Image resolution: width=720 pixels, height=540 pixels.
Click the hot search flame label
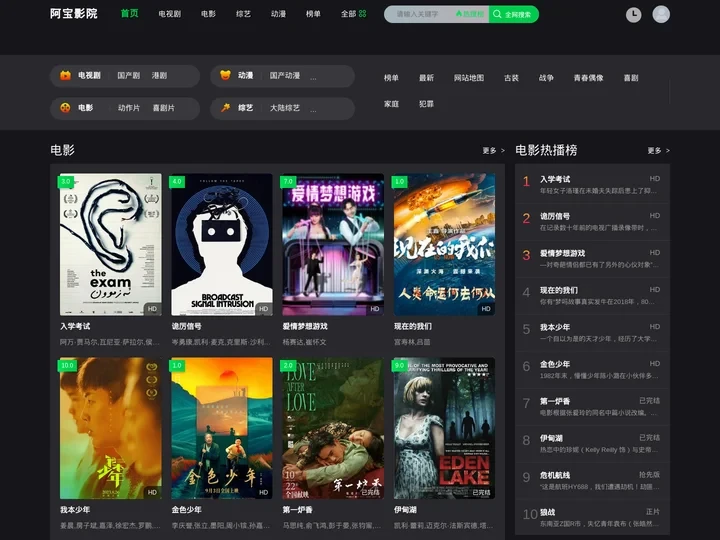470,14
